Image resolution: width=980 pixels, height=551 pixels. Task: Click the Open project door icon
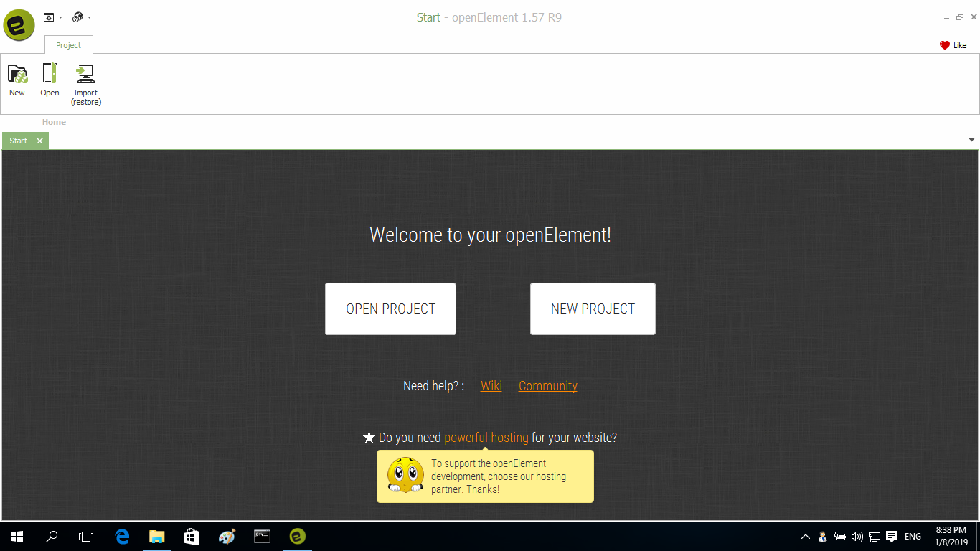pos(50,74)
